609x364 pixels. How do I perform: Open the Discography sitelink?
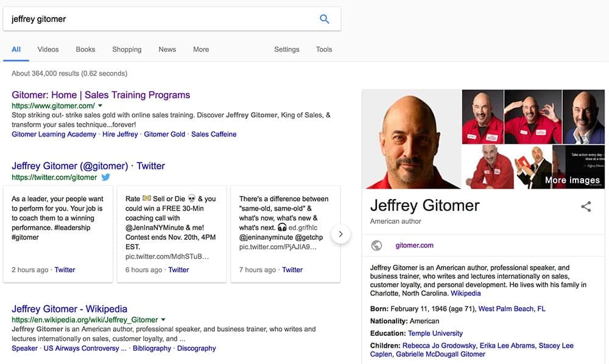(197, 348)
